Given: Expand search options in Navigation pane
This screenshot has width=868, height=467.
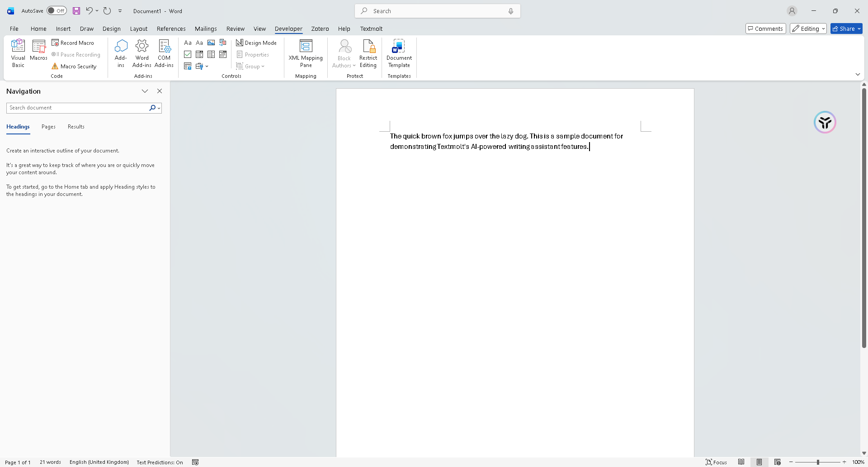Looking at the screenshot, I should [159, 108].
